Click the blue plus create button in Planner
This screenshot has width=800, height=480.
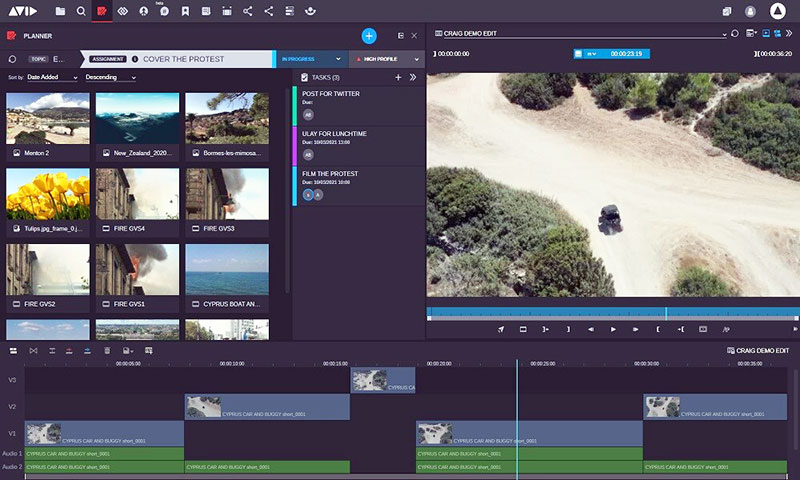368,36
